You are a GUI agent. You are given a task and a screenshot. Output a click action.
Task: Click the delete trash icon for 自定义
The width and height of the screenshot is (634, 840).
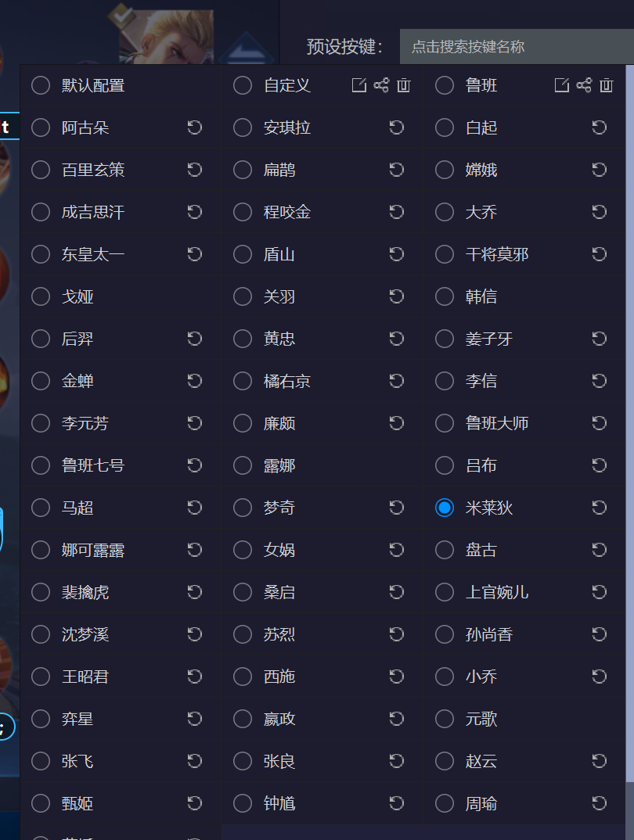403,85
